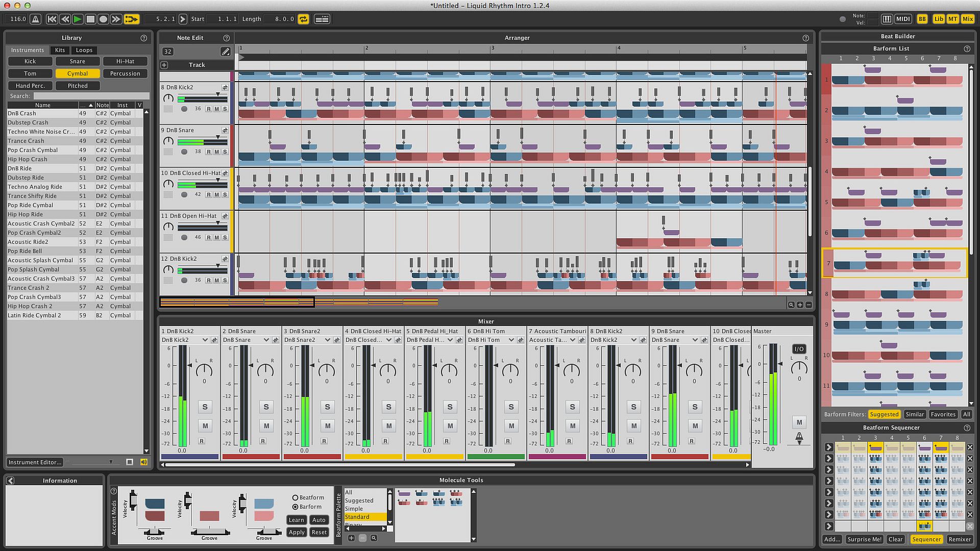
Task: Switch to the Loops library tab
Action: (x=84, y=50)
